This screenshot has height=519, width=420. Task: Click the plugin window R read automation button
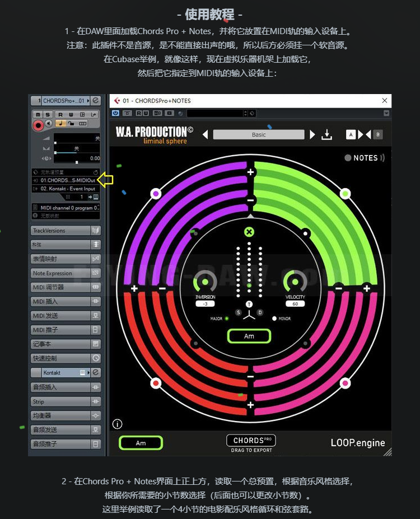point(139,113)
